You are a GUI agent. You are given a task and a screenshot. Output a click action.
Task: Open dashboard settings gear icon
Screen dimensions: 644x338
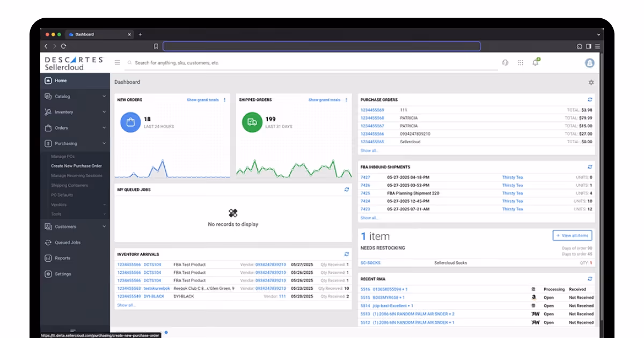pos(591,83)
